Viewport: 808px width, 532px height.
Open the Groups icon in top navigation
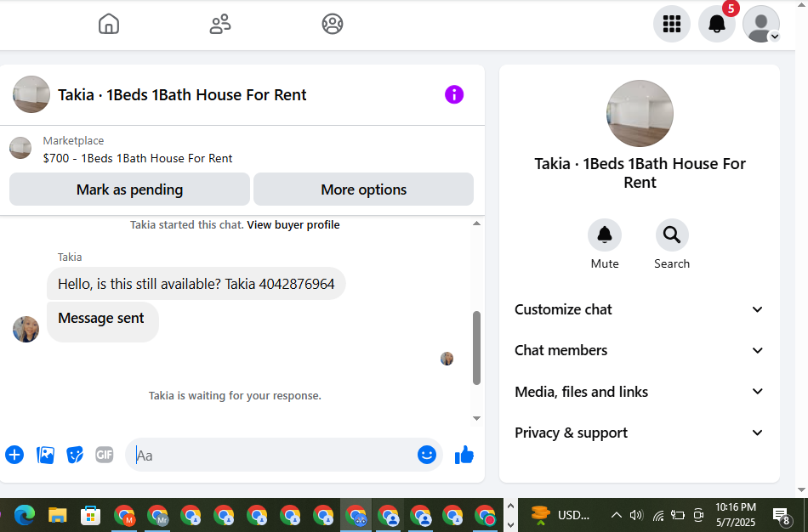coord(333,24)
